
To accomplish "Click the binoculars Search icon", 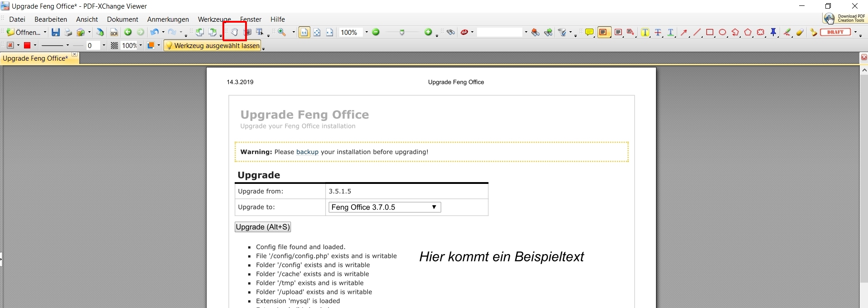I will click(x=451, y=32).
